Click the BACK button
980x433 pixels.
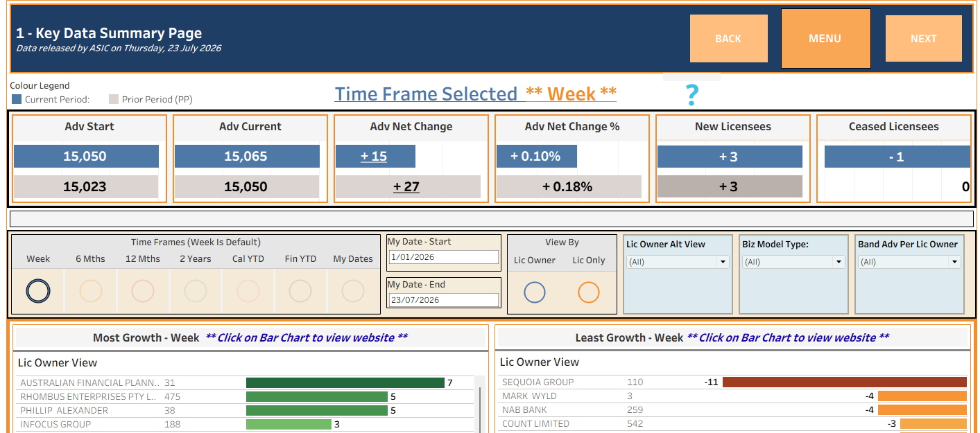click(728, 39)
